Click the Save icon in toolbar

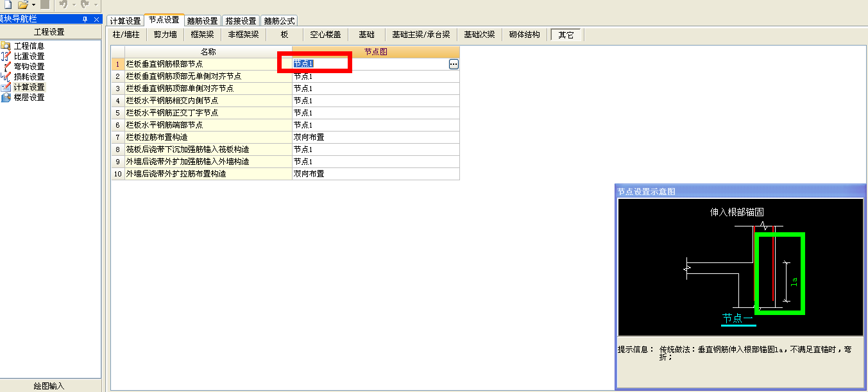pyautogui.click(x=44, y=4)
